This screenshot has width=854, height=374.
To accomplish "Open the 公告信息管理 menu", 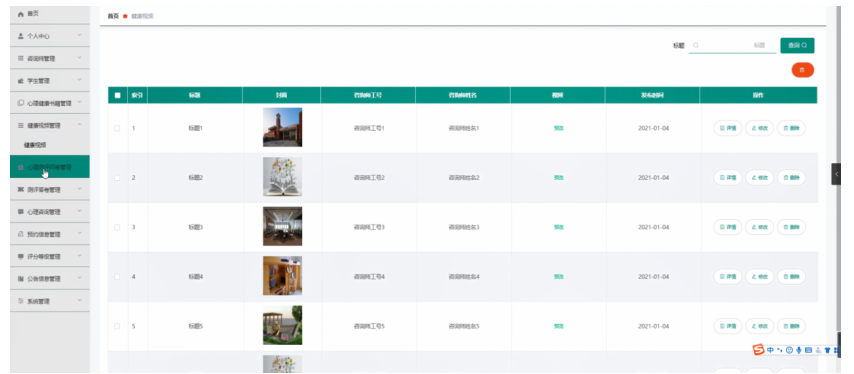I will click(x=50, y=279).
